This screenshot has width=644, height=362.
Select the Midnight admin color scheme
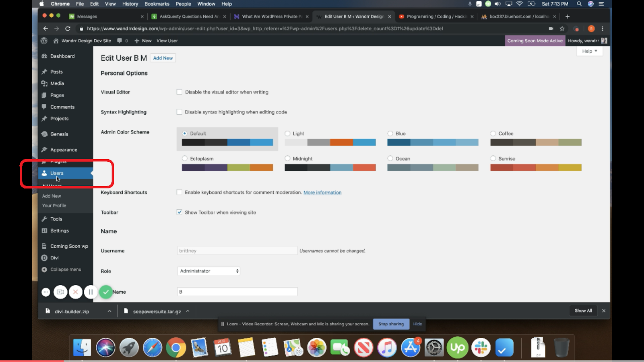[287, 158]
